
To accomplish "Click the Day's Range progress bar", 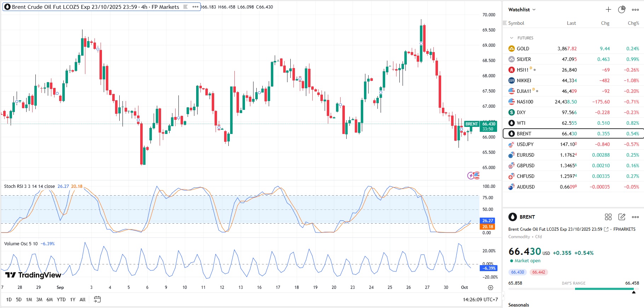I will pos(574,289).
